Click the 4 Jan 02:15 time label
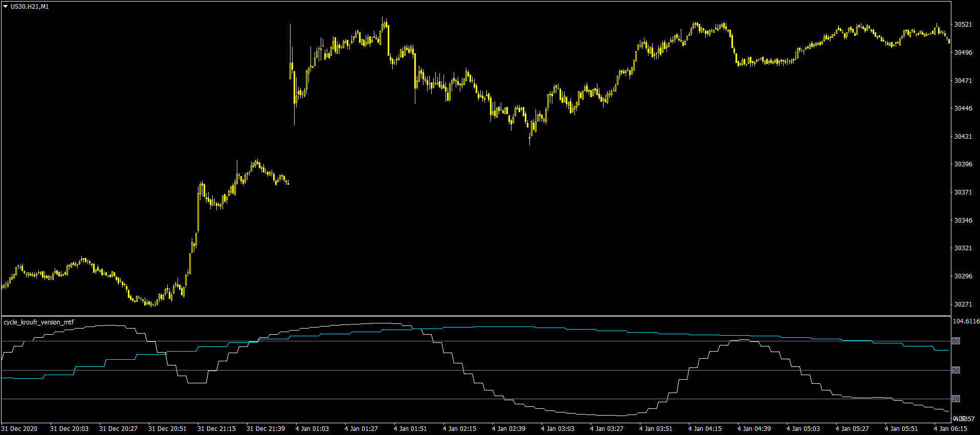Image resolution: width=980 pixels, height=435 pixels. coord(459,429)
